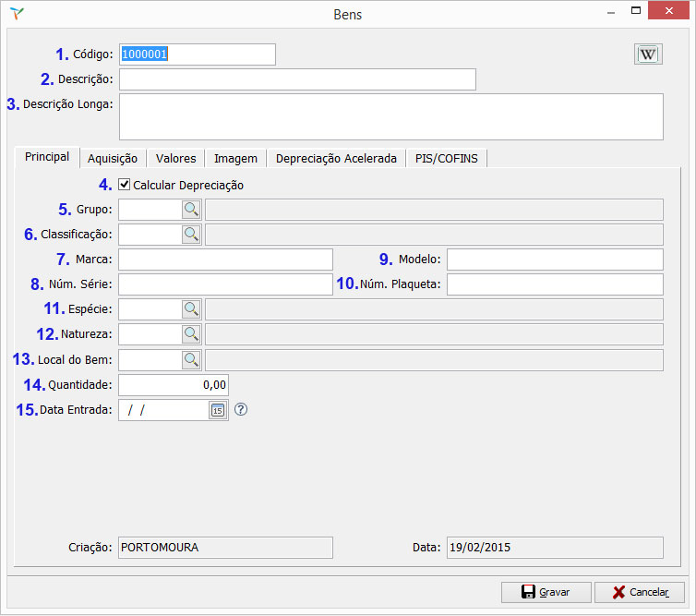Click the Data Entrada date field

[163, 410]
